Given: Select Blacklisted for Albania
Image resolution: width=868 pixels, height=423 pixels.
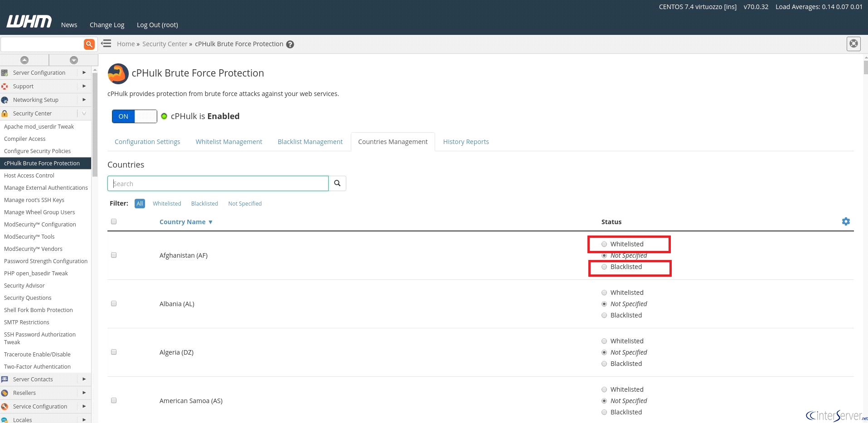Looking at the screenshot, I should tap(604, 315).
